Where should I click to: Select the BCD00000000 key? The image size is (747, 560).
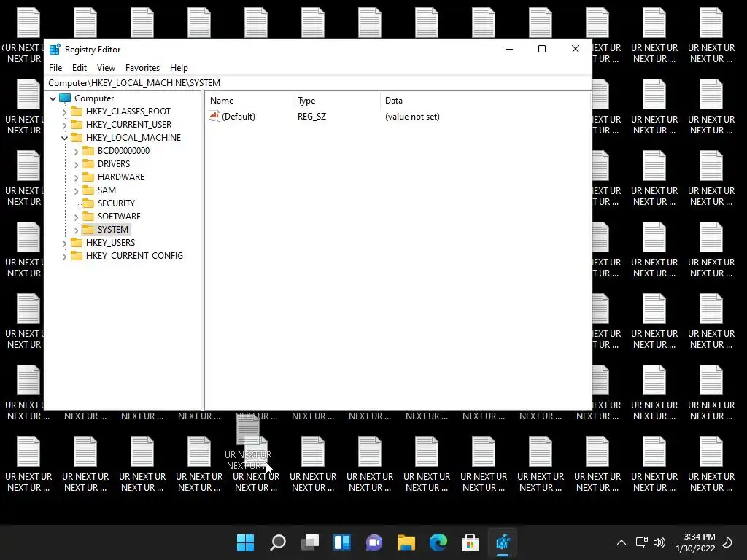[123, 150]
